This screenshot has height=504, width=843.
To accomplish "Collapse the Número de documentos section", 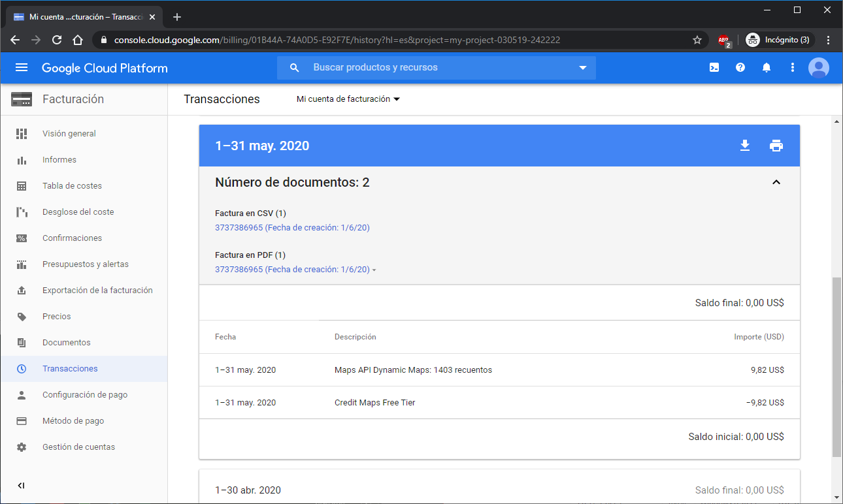I will [x=776, y=182].
